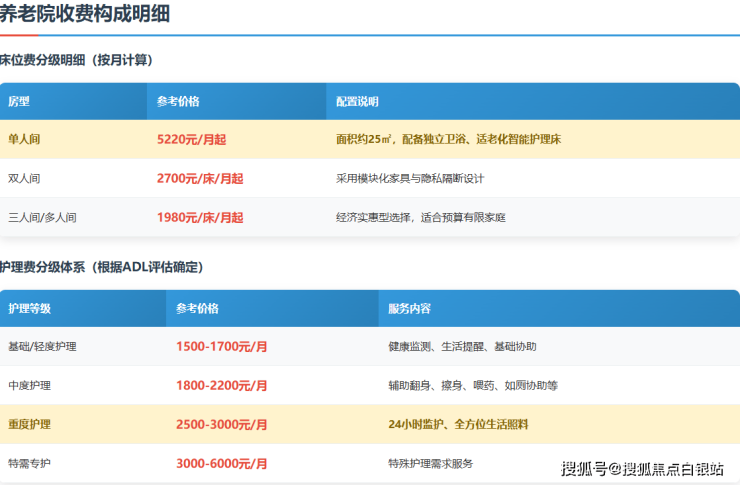The height and width of the screenshot is (485, 740).
Task: Click the 重度护理 highlighted row label
Action: click(x=29, y=424)
